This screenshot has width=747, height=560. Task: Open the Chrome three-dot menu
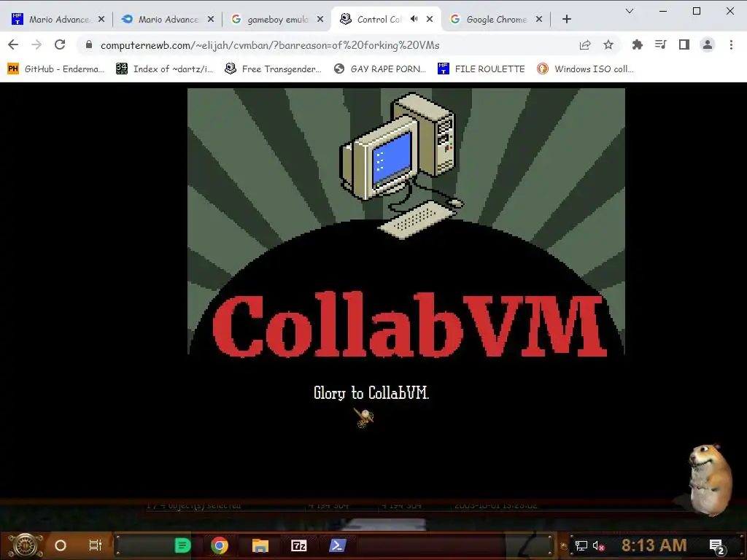[731, 44]
